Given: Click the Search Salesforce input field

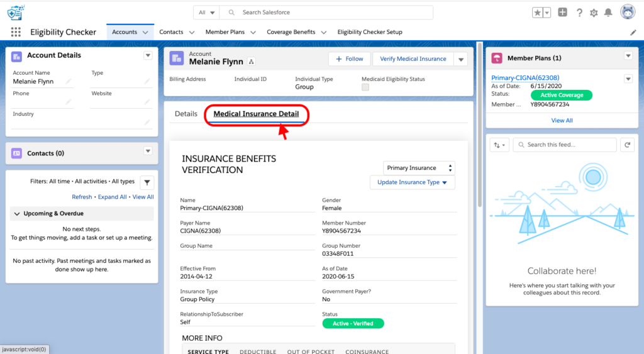Looking at the screenshot, I should tap(326, 13).
